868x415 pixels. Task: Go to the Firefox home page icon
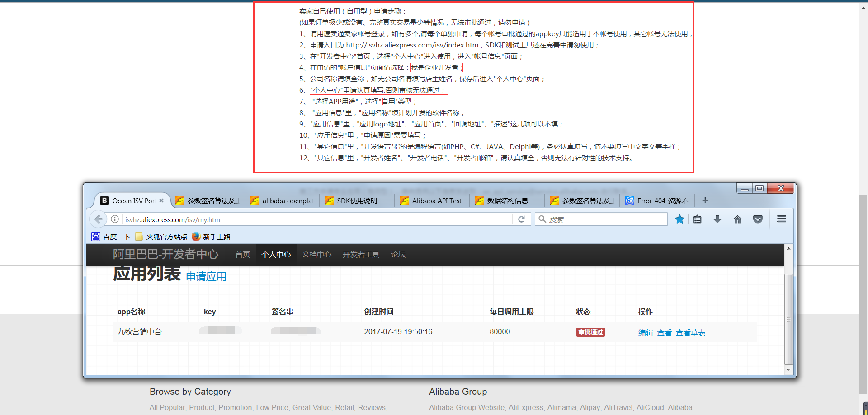coord(737,219)
